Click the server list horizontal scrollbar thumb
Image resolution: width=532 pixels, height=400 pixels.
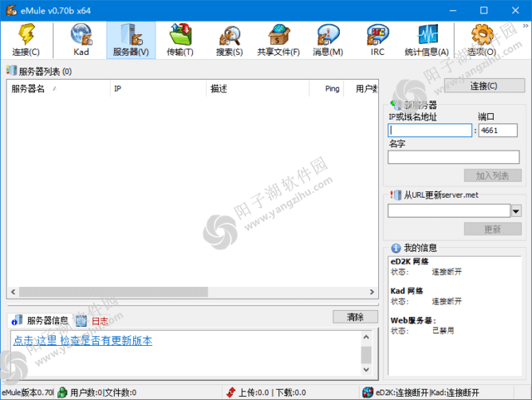coord(113,292)
